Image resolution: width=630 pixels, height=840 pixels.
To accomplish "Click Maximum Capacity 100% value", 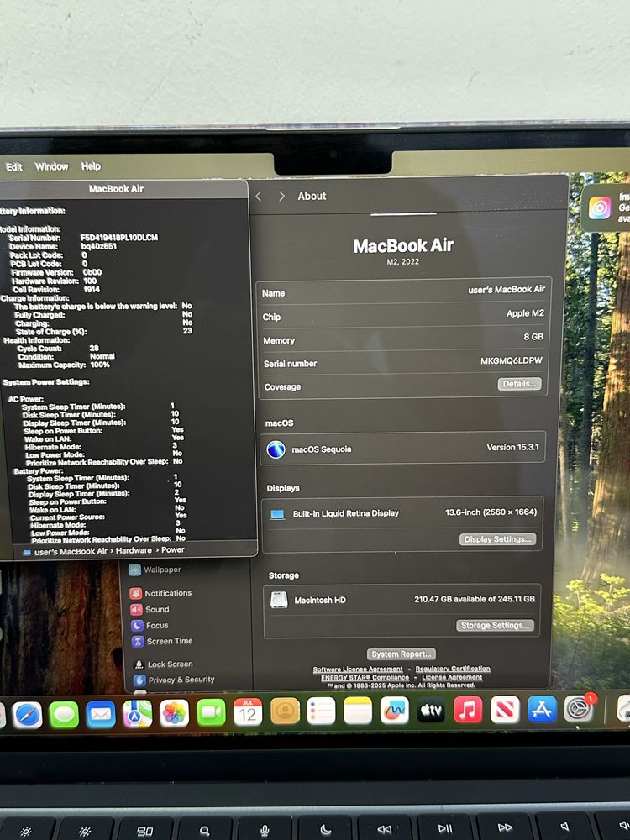I will tap(100, 365).
